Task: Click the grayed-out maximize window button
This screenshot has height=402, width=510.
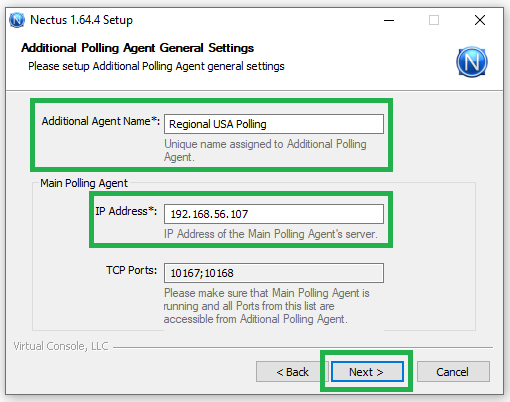Action: [434, 20]
